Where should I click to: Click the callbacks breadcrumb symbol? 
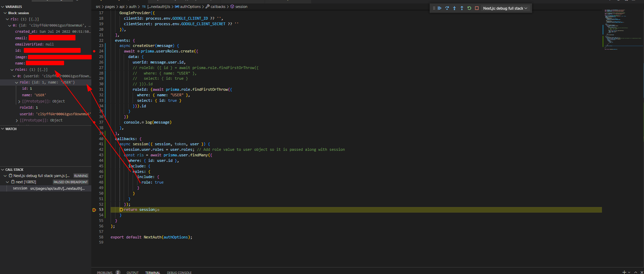pos(218,7)
